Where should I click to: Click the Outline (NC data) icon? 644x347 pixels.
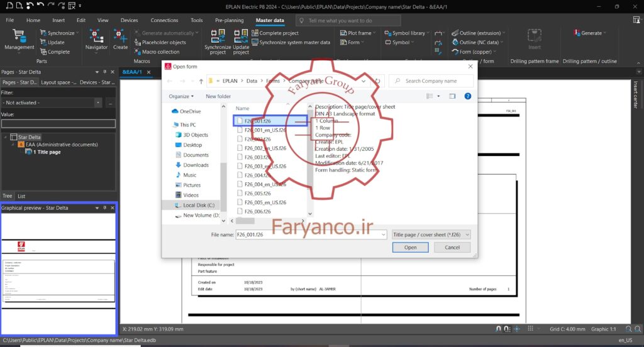(x=455, y=42)
